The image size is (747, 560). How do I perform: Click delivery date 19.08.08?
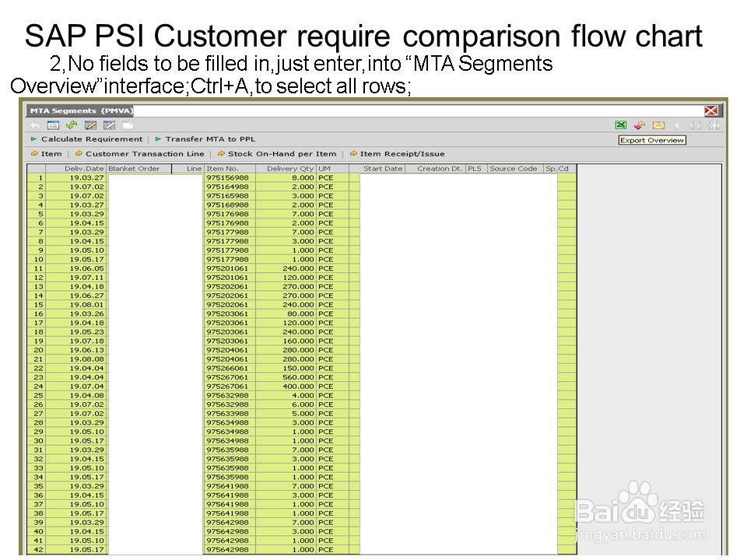point(75,359)
